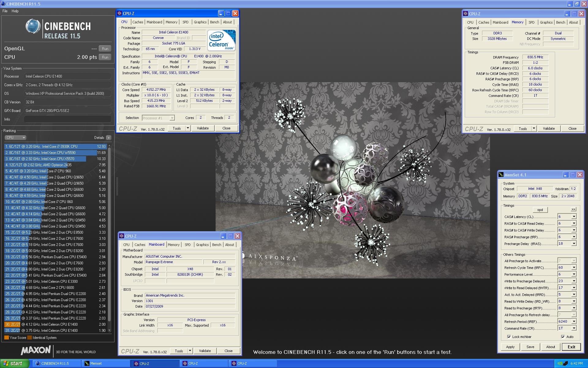Image resolution: width=588 pixels, height=368 pixels.
Task: Switch to the Caches tab in the top-left CPU-Z
Action: [138, 22]
